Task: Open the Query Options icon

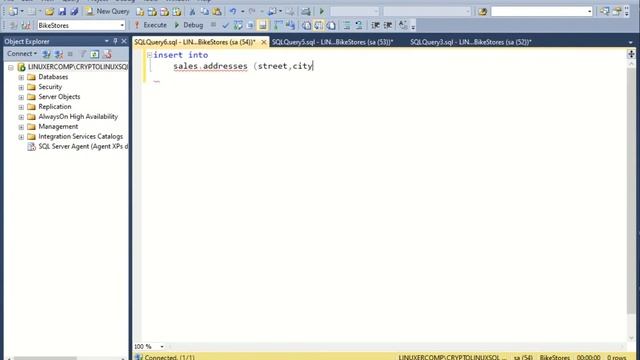Action: pyautogui.click(x=250, y=25)
